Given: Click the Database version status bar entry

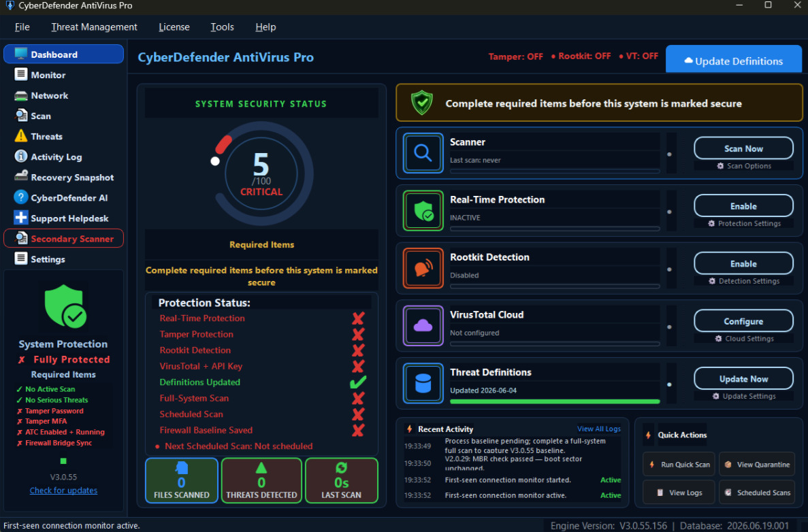Looking at the screenshot, I should [x=734, y=526].
